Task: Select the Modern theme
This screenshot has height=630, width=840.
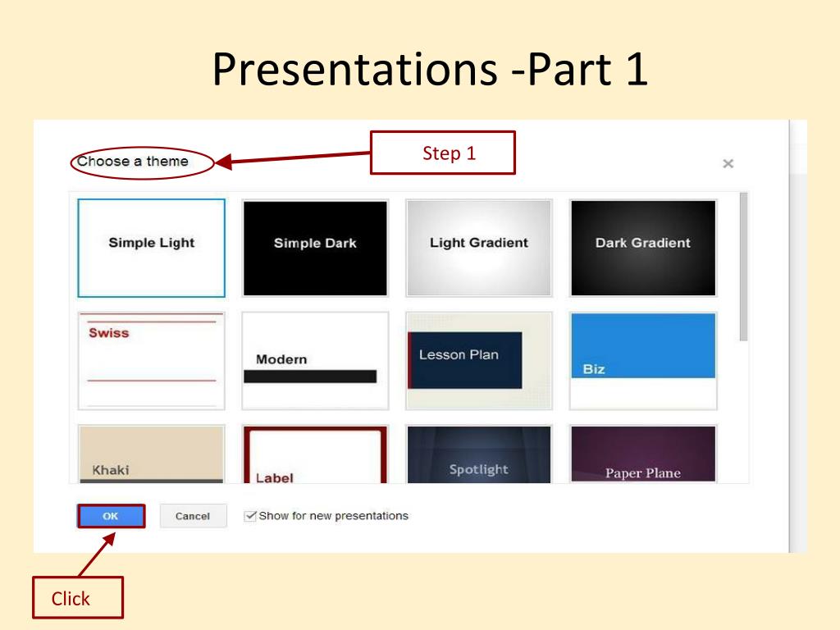Action: pos(315,361)
